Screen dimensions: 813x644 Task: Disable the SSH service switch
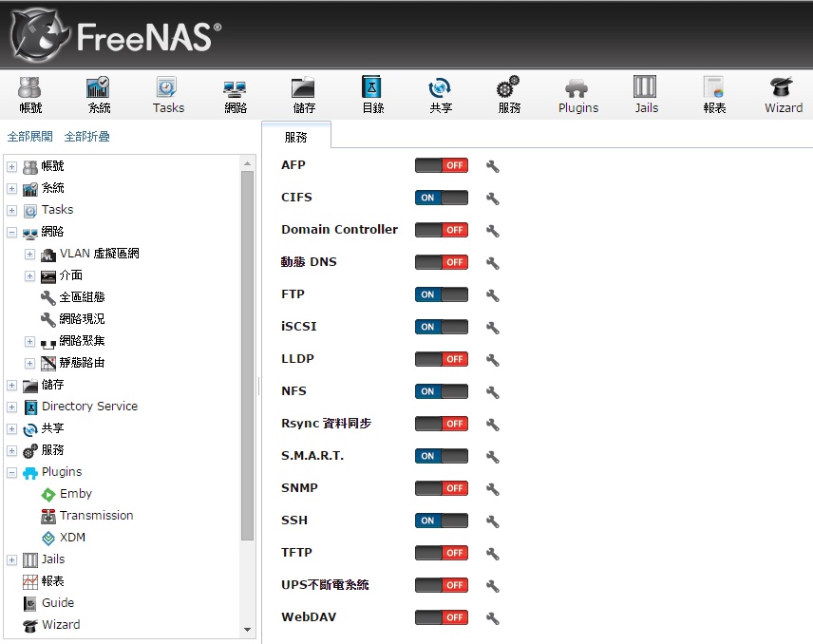[x=442, y=521]
